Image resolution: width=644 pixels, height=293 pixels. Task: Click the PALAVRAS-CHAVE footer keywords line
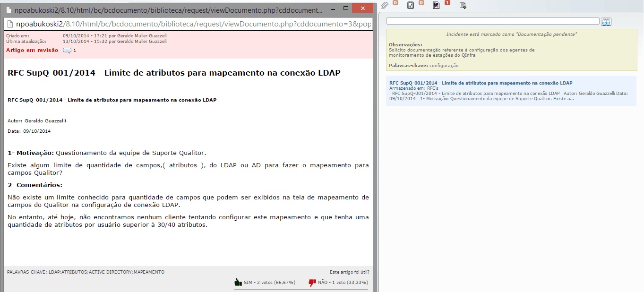tap(86, 272)
